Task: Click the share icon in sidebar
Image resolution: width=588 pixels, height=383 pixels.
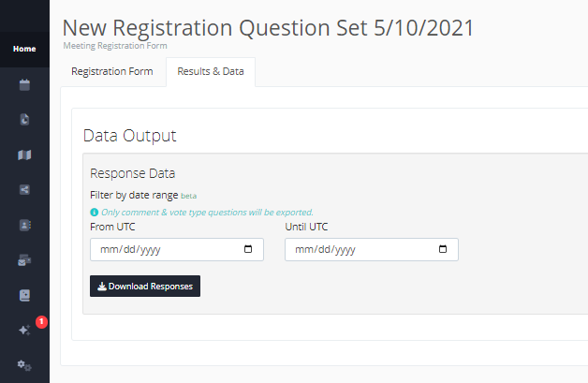Action: tap(24, 190)
